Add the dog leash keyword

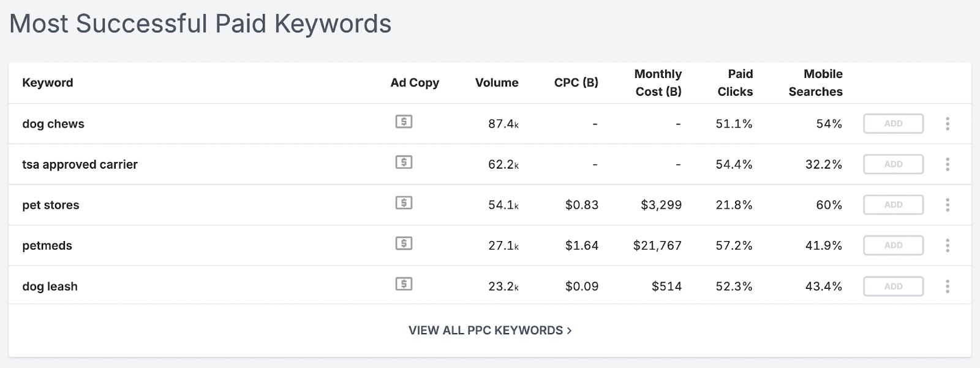(x=893, y=285)
